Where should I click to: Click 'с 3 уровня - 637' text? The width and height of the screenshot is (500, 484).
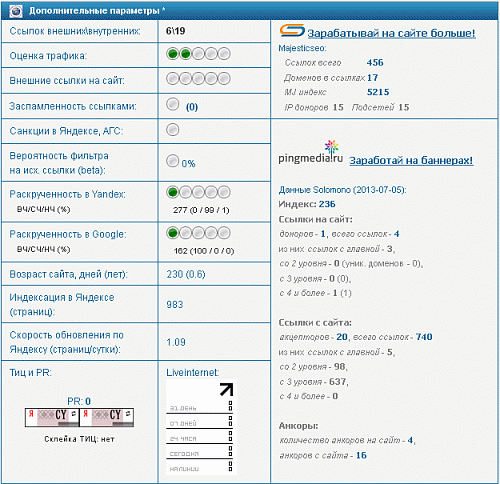314,382
